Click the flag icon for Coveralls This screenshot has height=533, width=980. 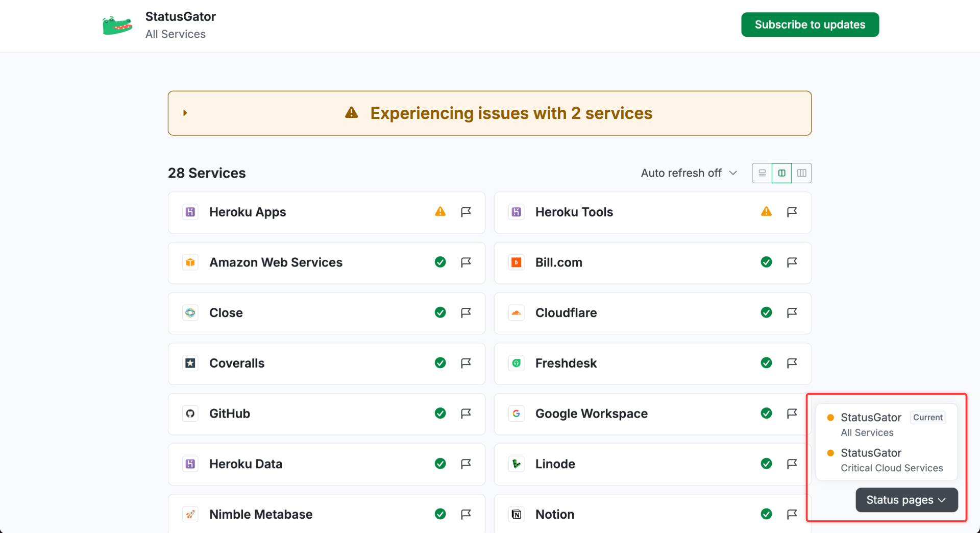465,363
